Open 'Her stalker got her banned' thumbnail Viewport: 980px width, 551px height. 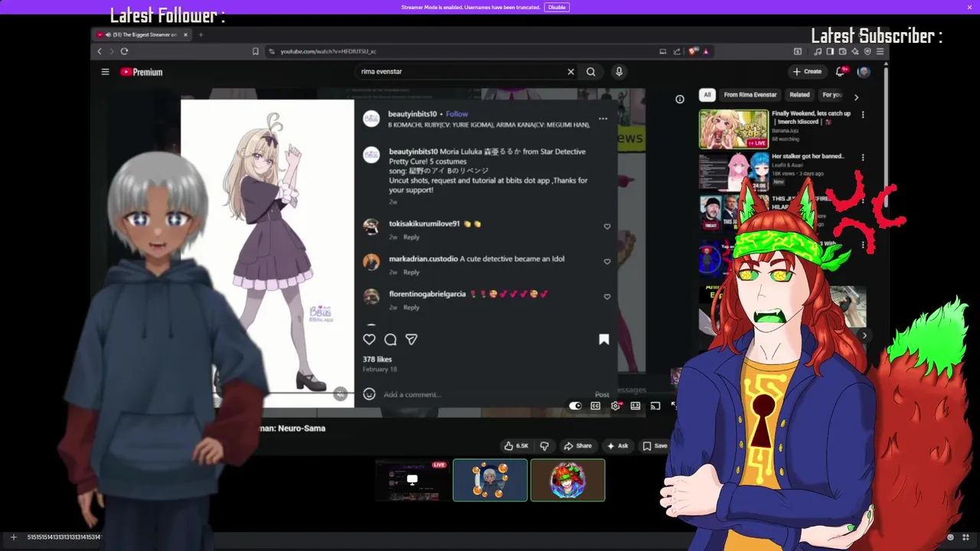click(x=733, y=172)
